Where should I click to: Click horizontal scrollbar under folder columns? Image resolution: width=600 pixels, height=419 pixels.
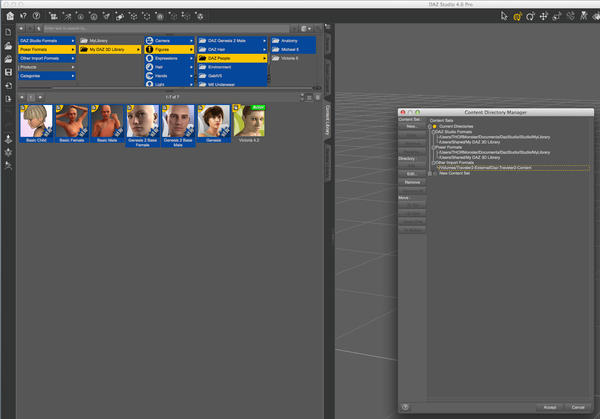(x=168, y=88)
